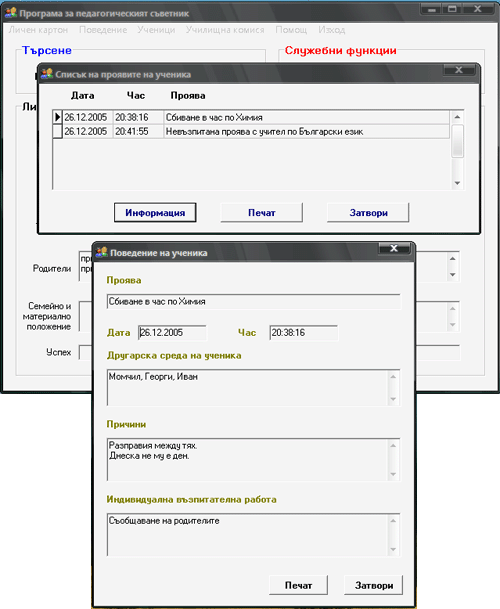The width and height of the screenshot is (500, 609).
Task: Open the 'Училищна комисия' menu
Action: [x=225, y=30]
